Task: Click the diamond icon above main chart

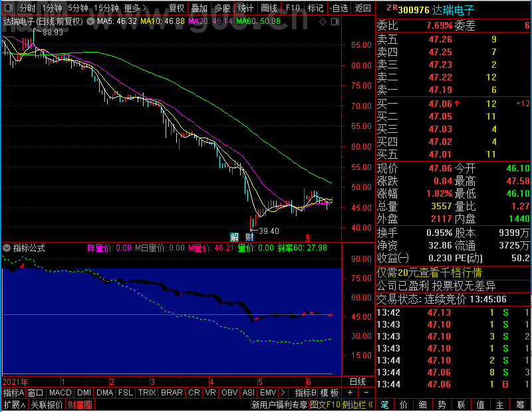Action: [x=323, y=22]
